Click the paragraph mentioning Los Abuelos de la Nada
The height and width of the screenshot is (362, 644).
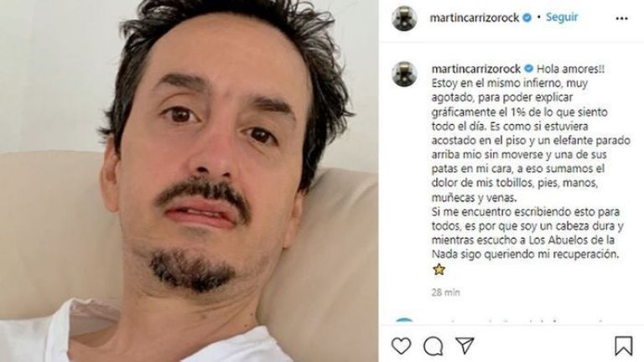(527, 233)
